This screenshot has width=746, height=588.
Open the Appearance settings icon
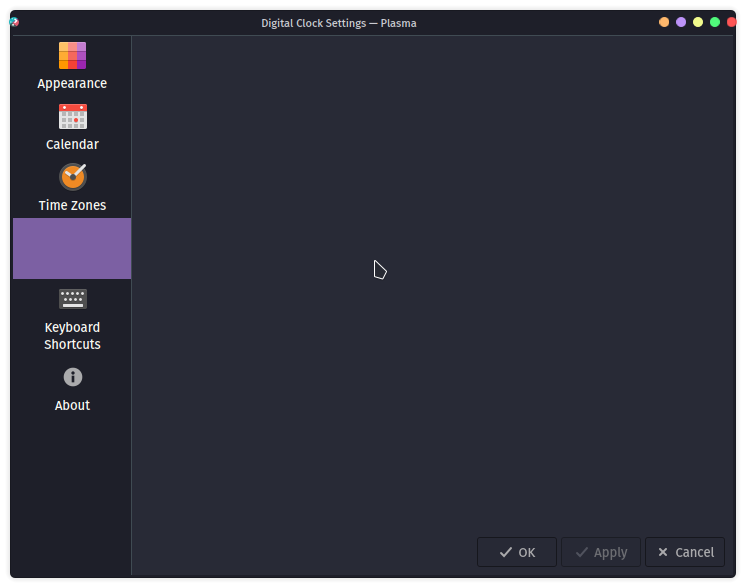(x=72, y=55)
